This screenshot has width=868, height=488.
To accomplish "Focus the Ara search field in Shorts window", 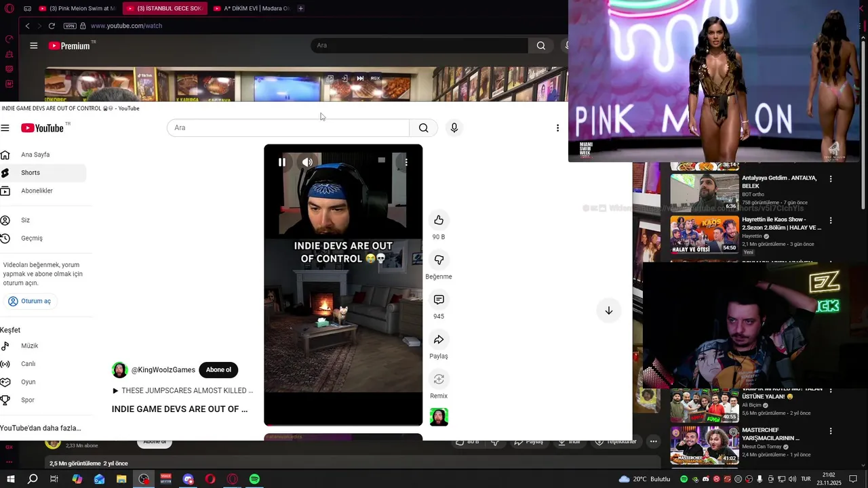I will (288, 127).
